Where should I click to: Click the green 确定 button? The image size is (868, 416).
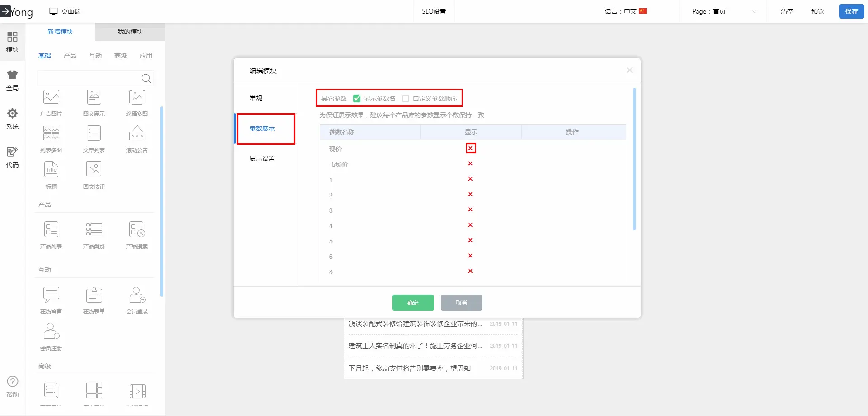click(413, 303)
